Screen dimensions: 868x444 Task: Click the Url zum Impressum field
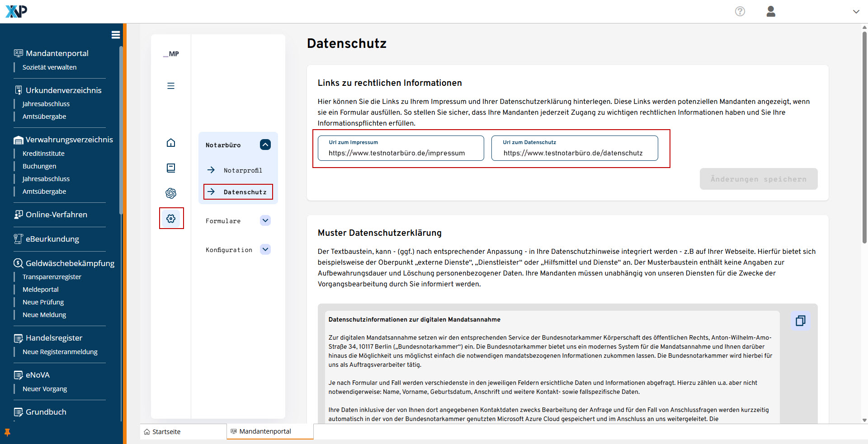point(401,153)
